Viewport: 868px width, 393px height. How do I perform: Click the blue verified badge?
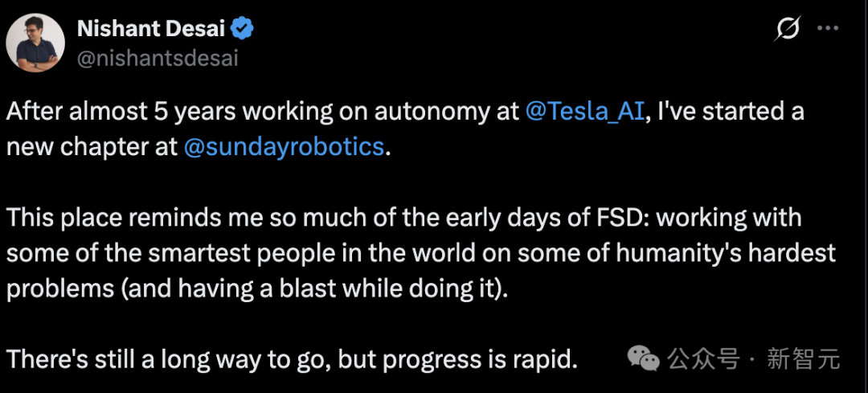(244, 30)
